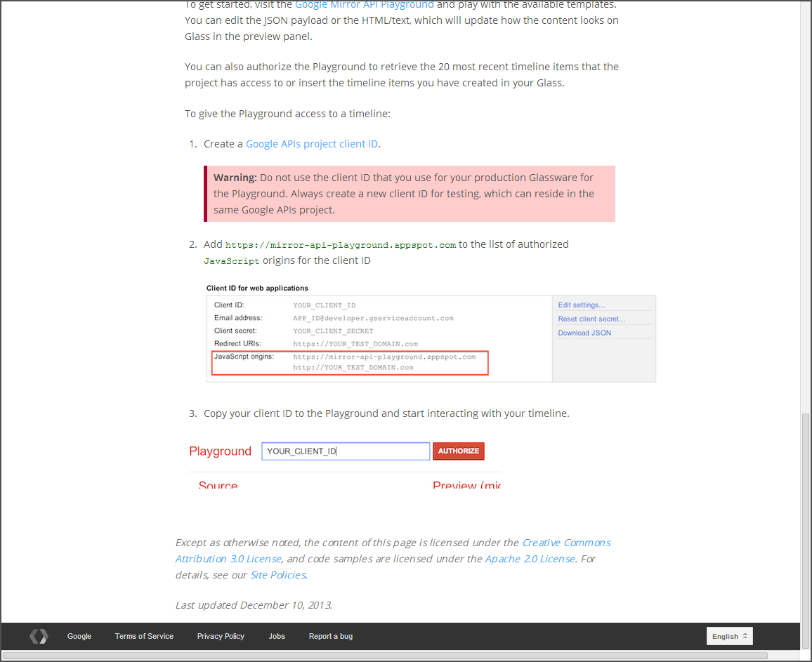Click the 'Client secret:' label

235,331
